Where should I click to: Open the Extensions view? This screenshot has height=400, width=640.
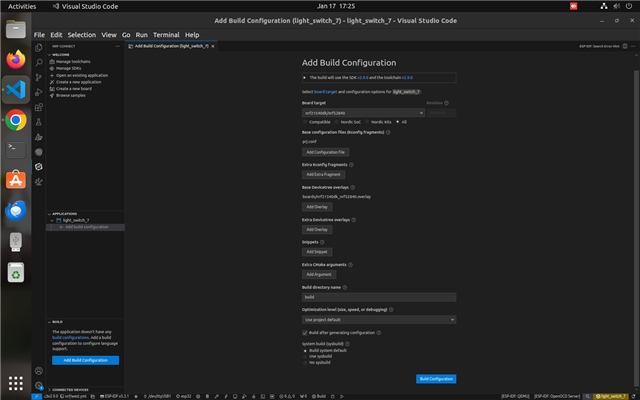(39, 107)
